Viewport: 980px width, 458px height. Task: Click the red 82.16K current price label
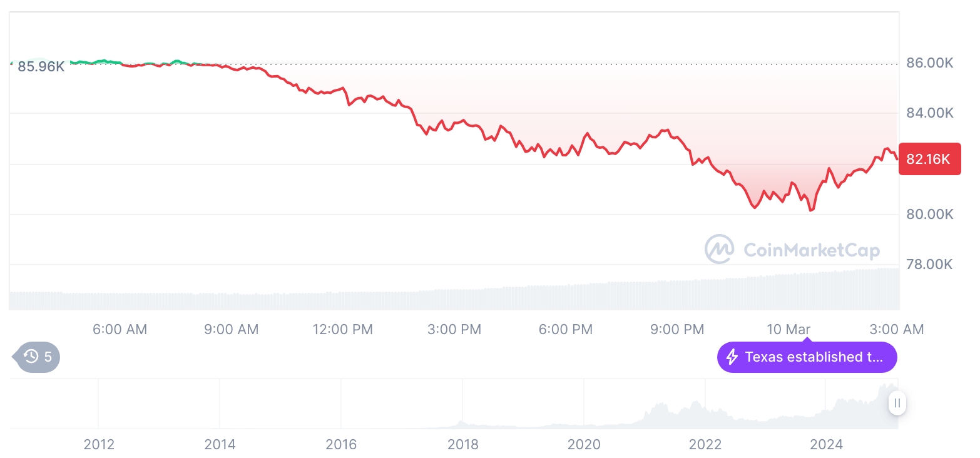[929, 159]
